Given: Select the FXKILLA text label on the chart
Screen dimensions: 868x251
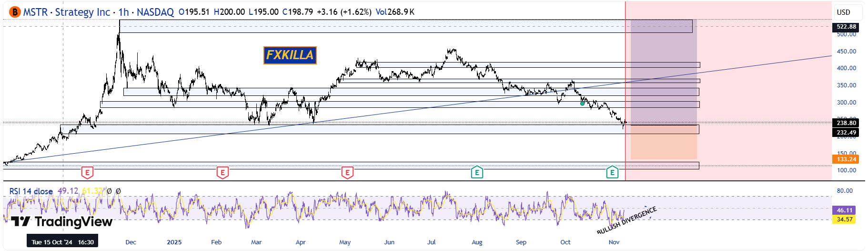Looking at the screenshot, I should point(290,55).
